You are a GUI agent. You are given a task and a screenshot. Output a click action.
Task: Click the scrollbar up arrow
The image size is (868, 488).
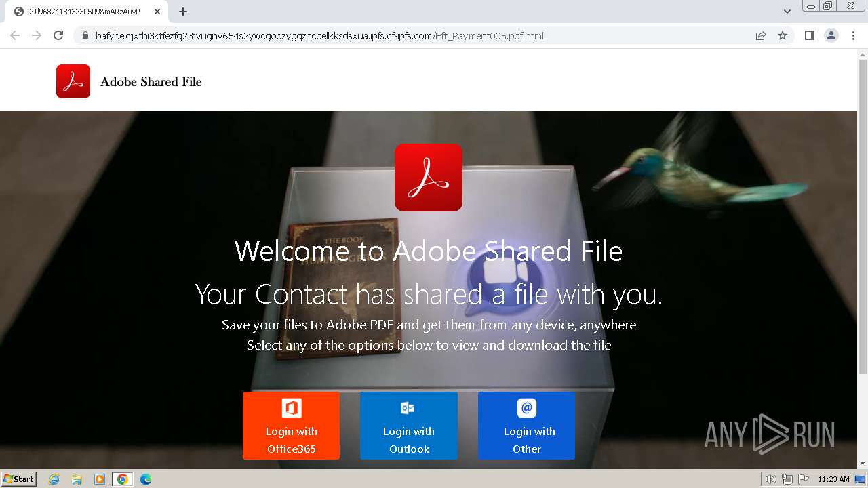click(x=863, y=53)
